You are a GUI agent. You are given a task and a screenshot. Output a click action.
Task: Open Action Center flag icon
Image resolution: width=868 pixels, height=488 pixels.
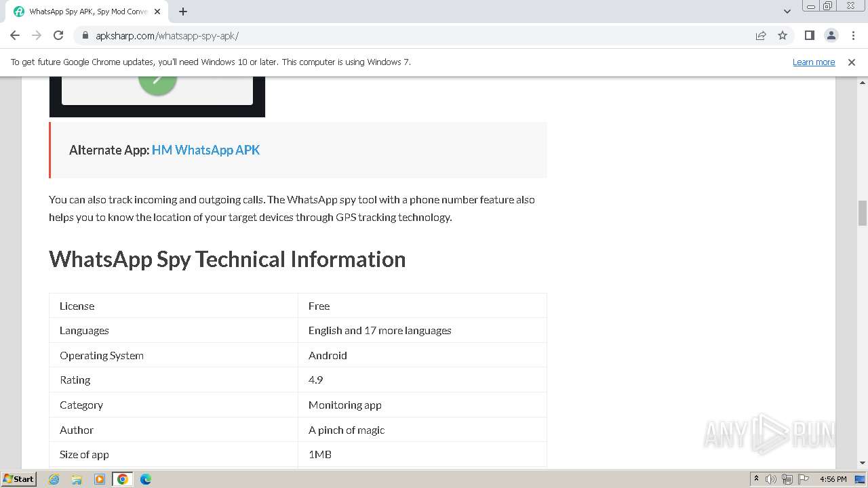tap(804, 479)
